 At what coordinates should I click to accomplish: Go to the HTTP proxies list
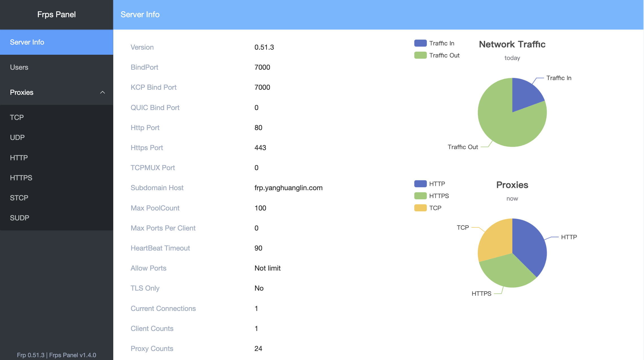19,158
